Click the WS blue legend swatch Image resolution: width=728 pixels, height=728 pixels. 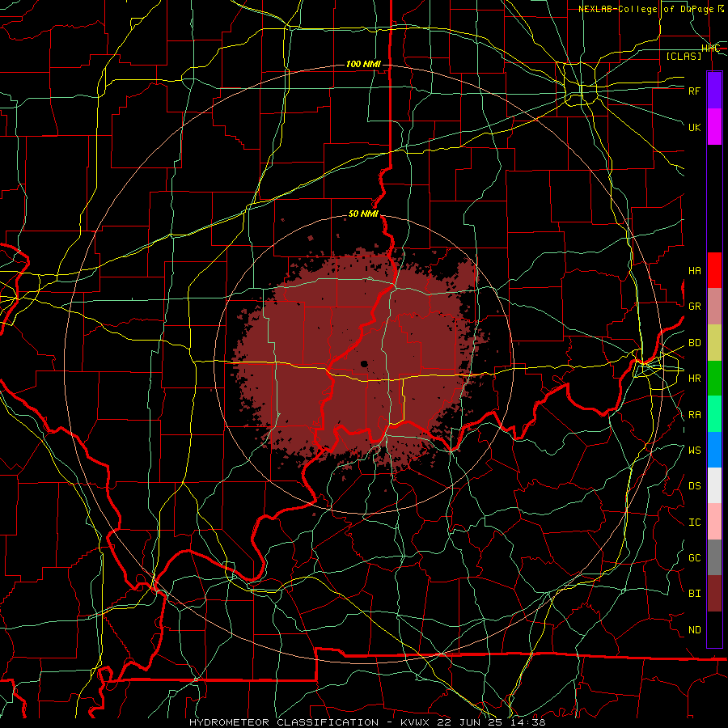[714, 450]
